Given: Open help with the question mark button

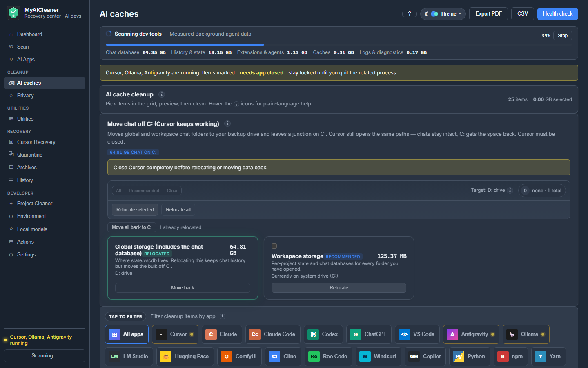Looking at the screenshot, I should click(410, 14).
